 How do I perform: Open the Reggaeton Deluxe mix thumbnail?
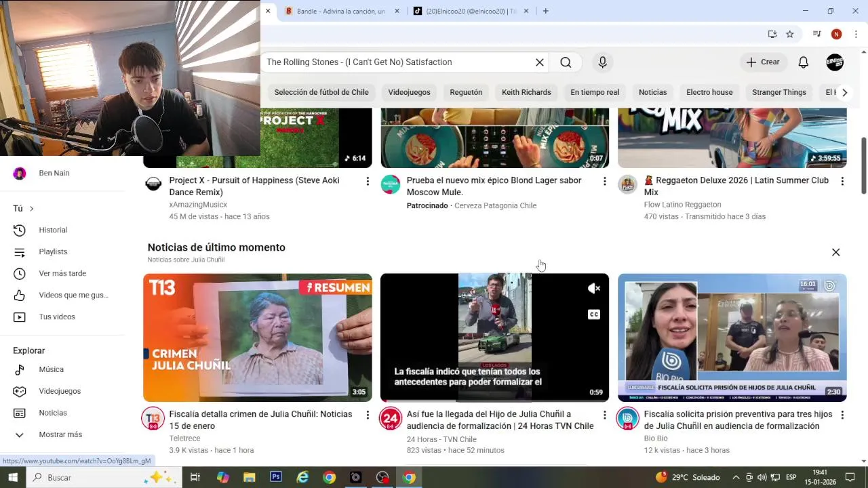click(x=732, y=138)
